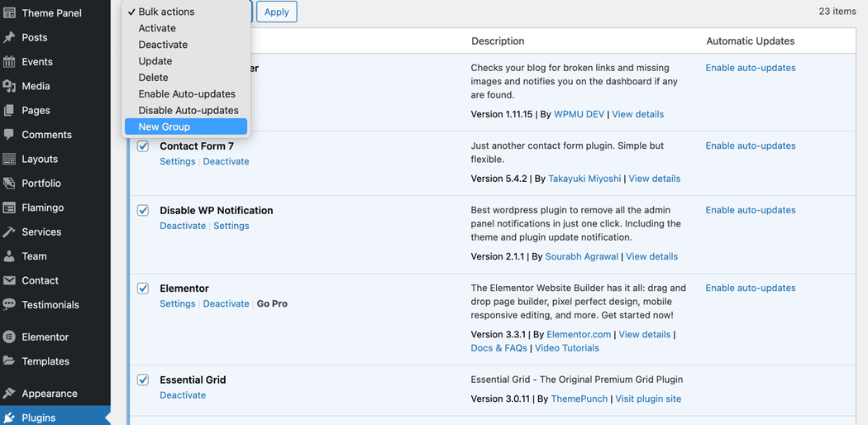Choose Delete from bulk actions list
The image size is (868, 425).
[185, 78]
